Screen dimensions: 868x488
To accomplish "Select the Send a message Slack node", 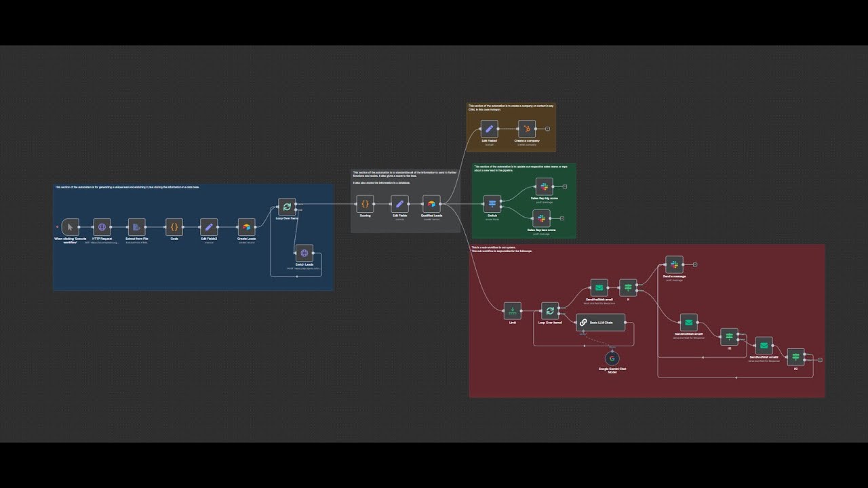I will [674, 264].
